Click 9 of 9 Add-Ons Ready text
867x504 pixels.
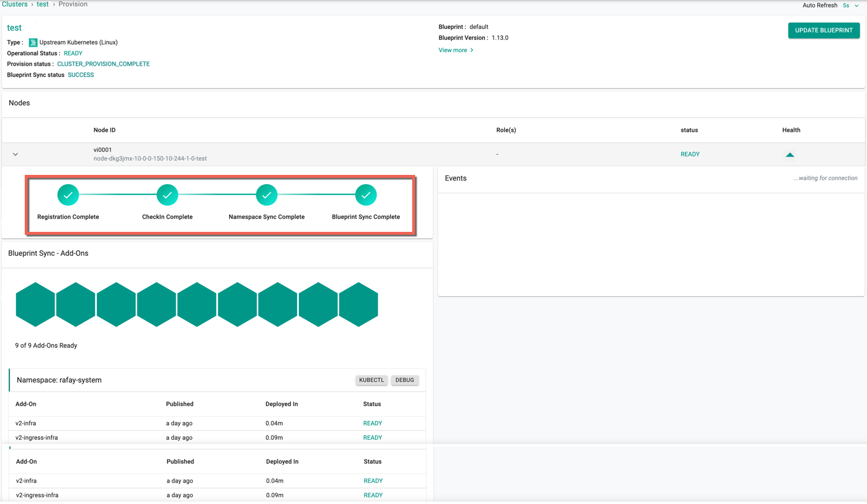(x=46, y=346)
